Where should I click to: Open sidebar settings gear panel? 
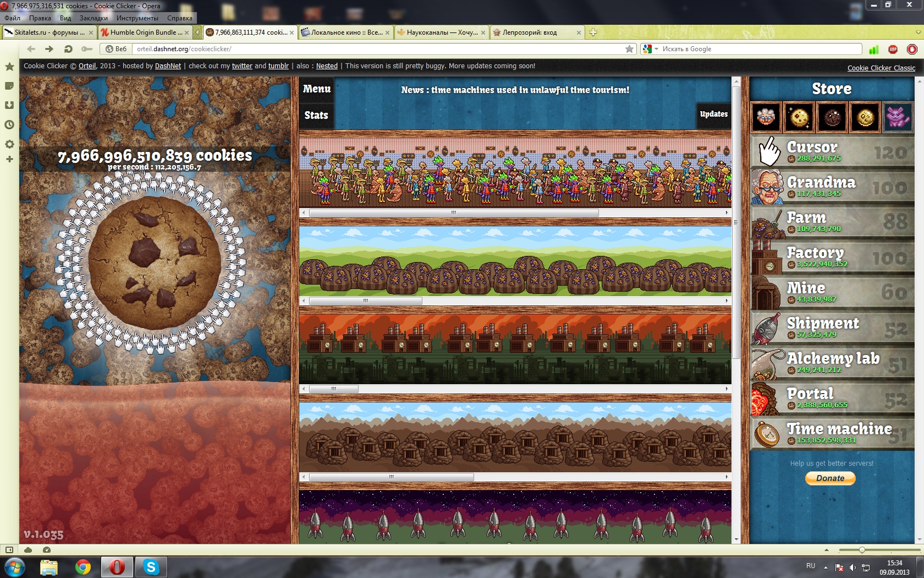pos(9,144)
